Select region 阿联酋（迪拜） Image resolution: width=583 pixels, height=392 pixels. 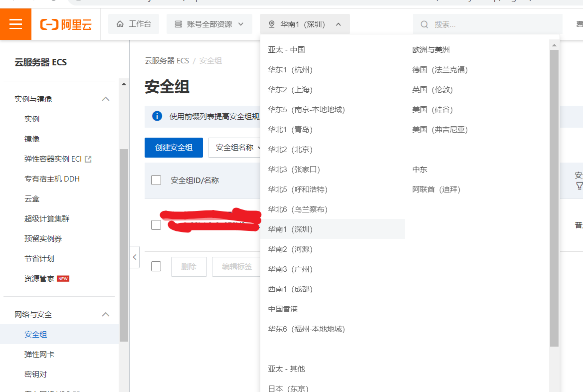click(x=436, y=190)
